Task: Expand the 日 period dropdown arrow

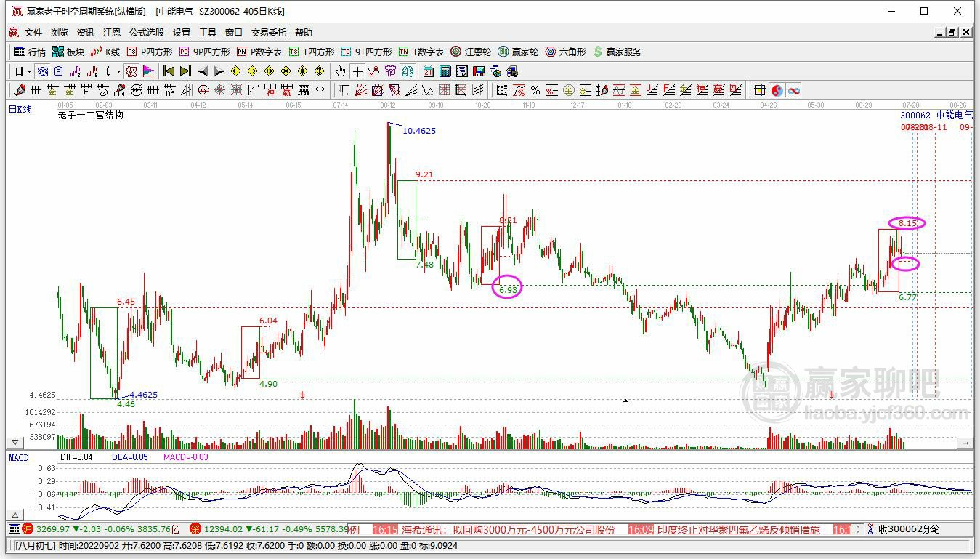Action: click(x=30, y=71)
